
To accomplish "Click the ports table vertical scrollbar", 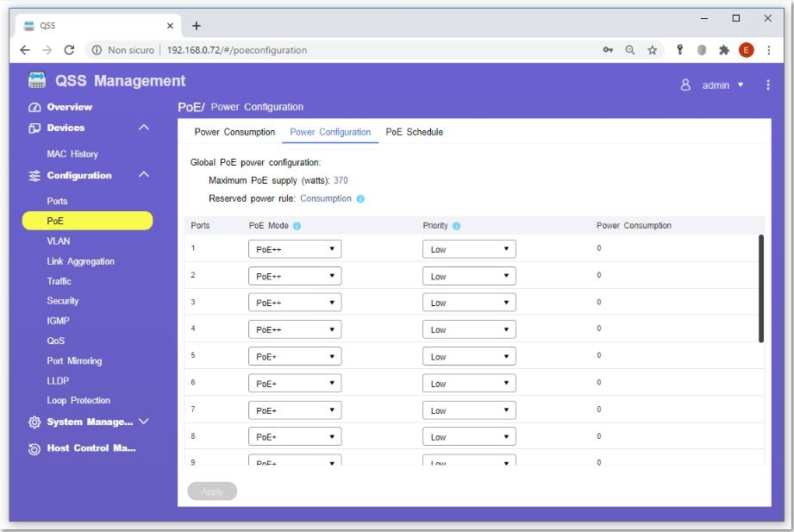I will [x=761, y=288].
